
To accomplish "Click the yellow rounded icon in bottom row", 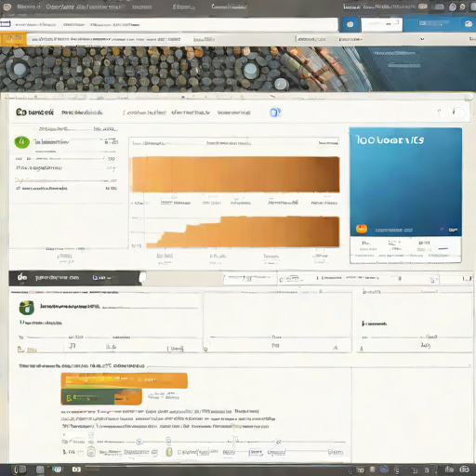I will point(169,452).
